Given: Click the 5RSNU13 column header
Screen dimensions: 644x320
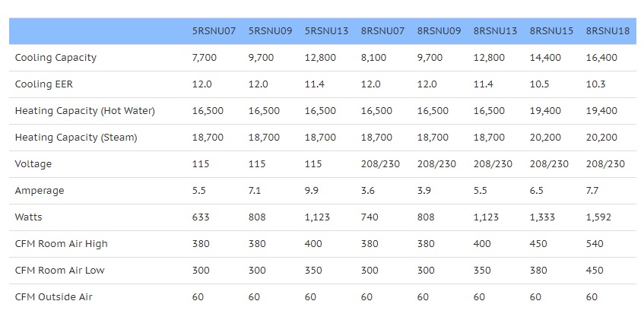Looking at the screenshot, I should point(326,31).
